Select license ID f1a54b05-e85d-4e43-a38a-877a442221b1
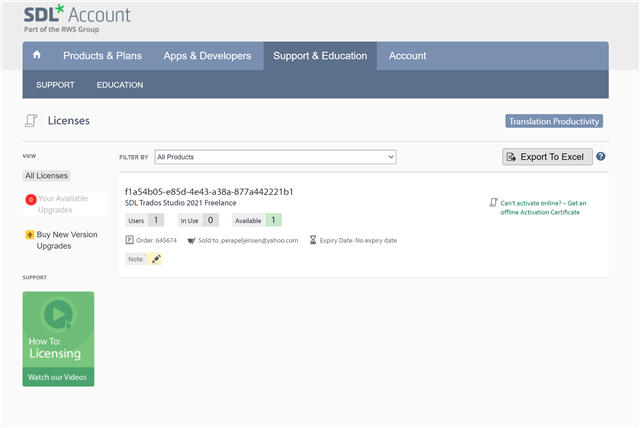640x428 pixels. [x=209, y=192]
